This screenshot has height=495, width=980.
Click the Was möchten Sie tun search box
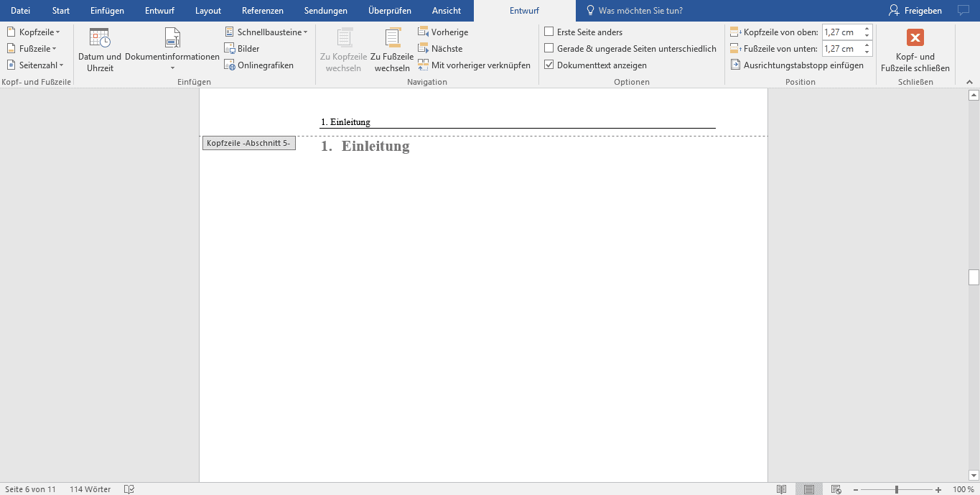click(x=634, y=11)
